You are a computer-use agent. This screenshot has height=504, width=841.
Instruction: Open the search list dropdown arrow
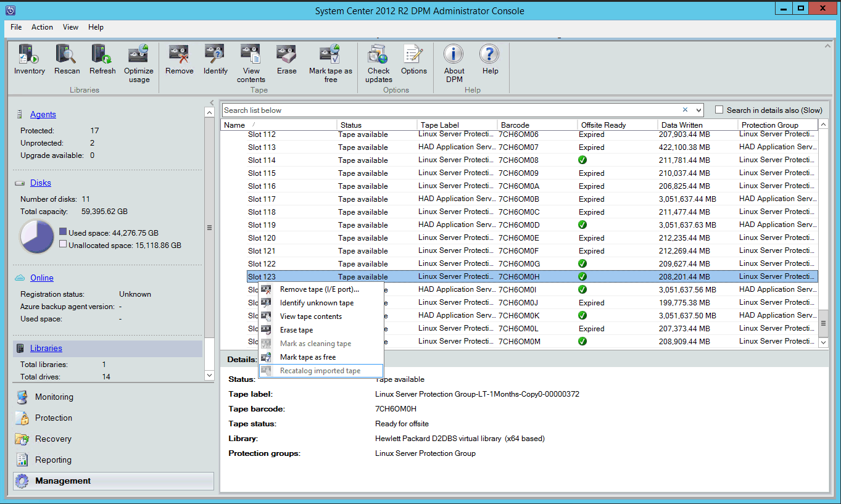[x=698, y=110]
